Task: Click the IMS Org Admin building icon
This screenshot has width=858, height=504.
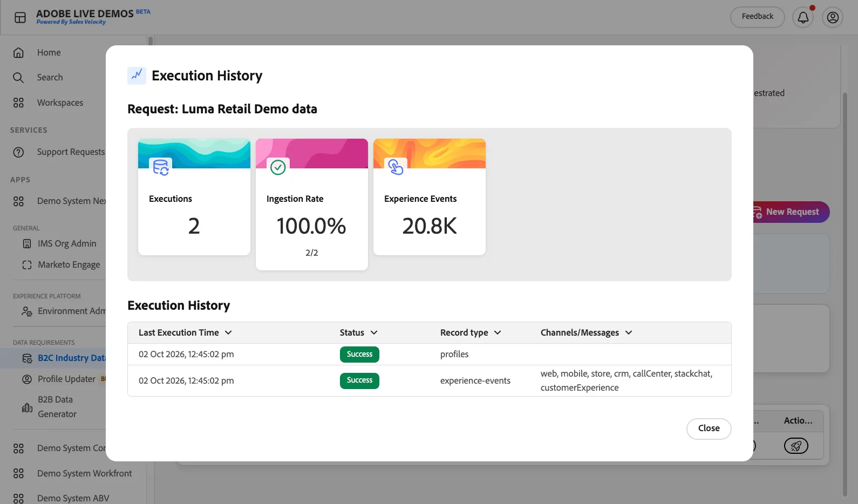Action: [x=27, y=243]
